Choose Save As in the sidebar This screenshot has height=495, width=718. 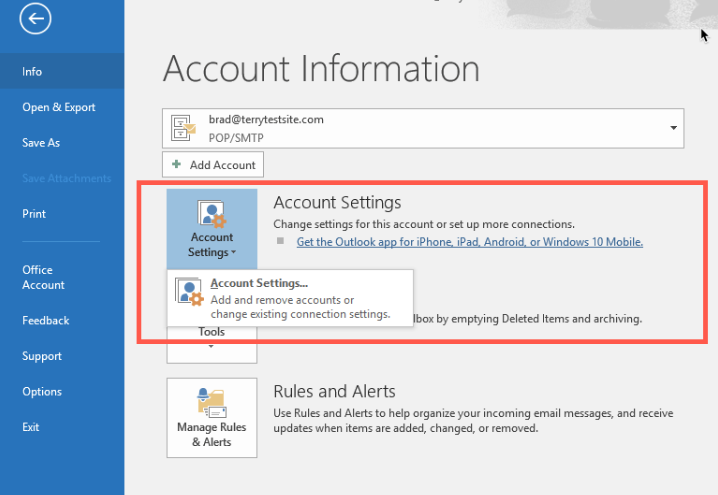pyautogui.click(x=41, y=143)
